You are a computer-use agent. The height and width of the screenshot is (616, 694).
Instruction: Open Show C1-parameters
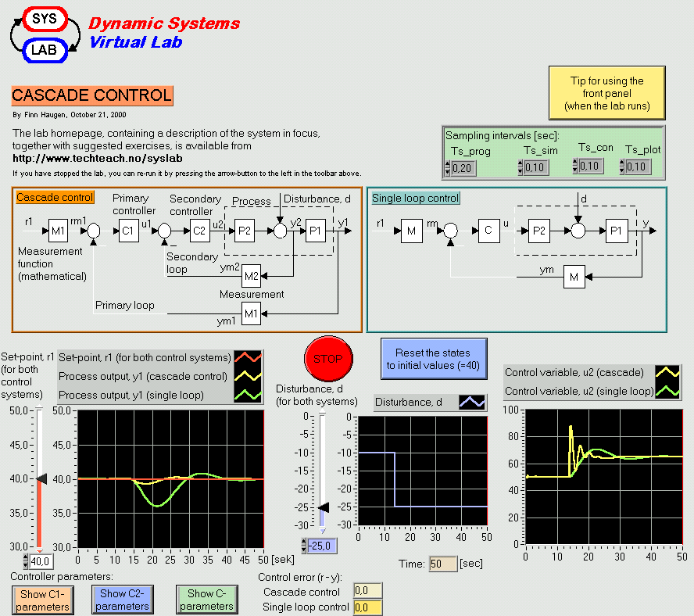coord(42,600)
